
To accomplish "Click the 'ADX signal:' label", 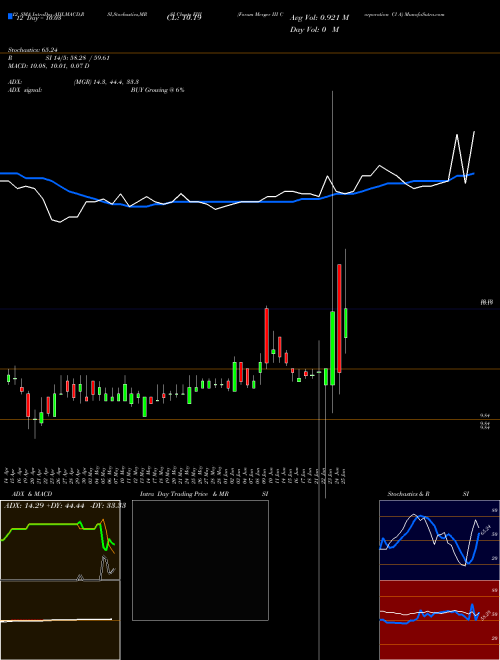I will coord(25,90).
